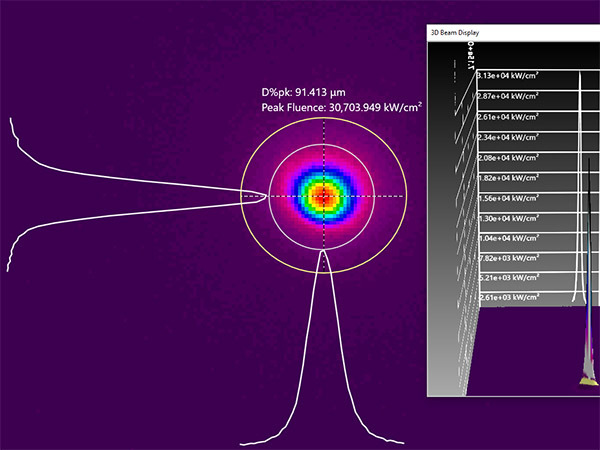Click the 5.21e+03 kW/cm² scale label
600x450 pixels.
508,277
